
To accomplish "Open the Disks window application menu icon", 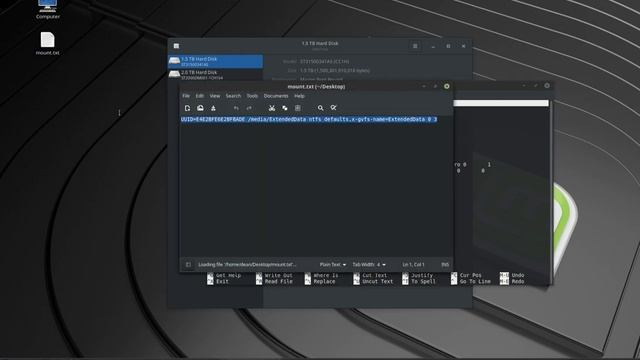I will [x=176, y=46].
